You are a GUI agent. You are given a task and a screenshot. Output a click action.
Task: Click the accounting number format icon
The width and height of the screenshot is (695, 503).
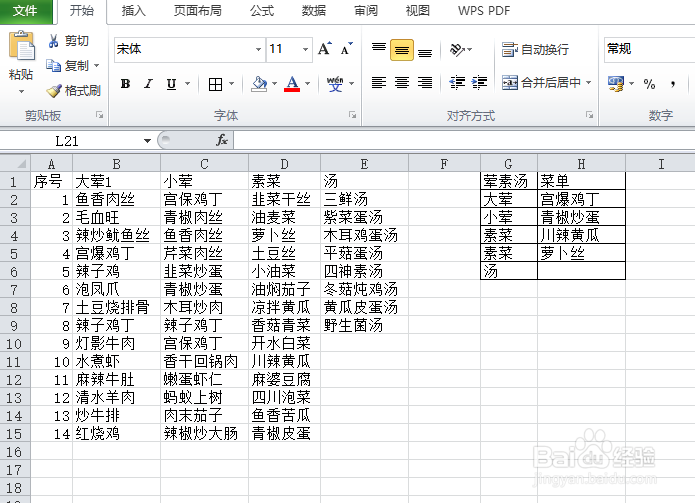(615, 84)
